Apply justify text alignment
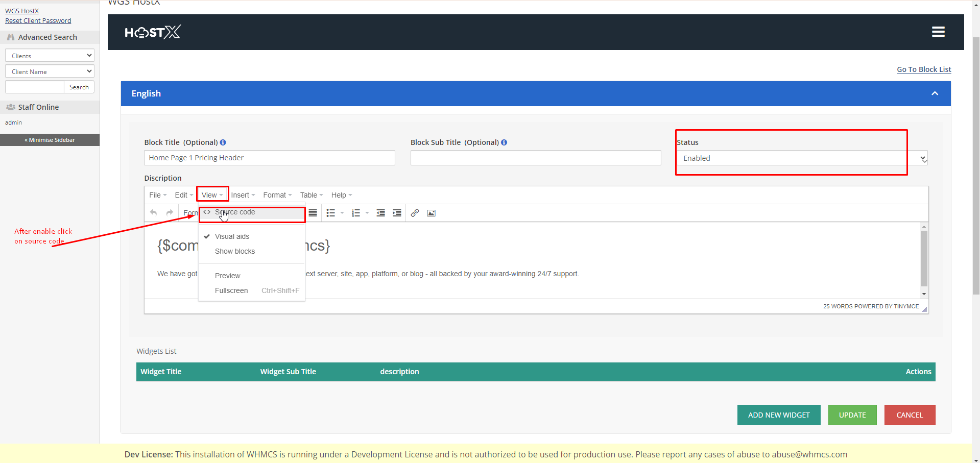980x463 pixels. 313,213
